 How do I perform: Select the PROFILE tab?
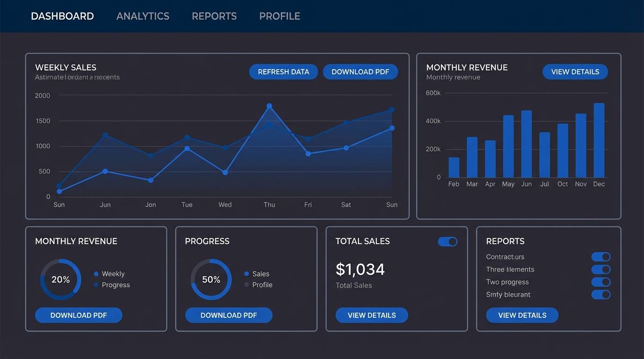279,15
